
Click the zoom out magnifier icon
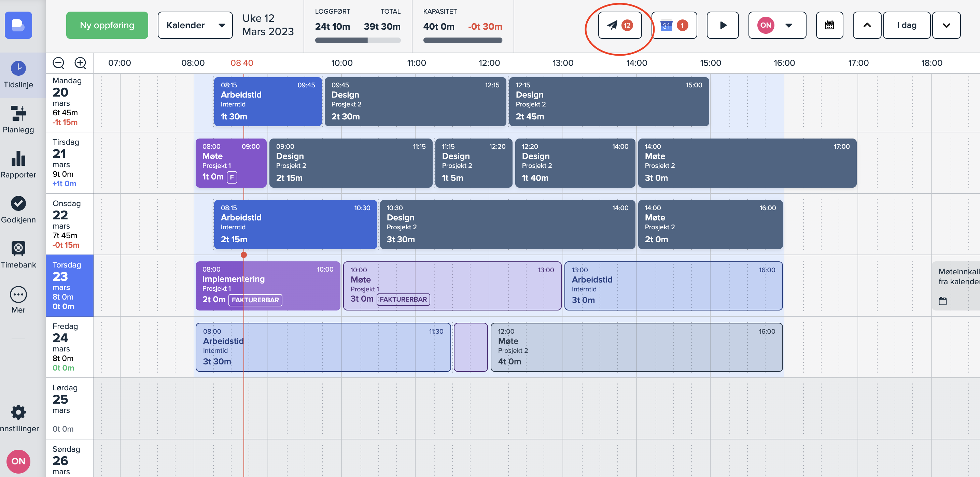58,63
